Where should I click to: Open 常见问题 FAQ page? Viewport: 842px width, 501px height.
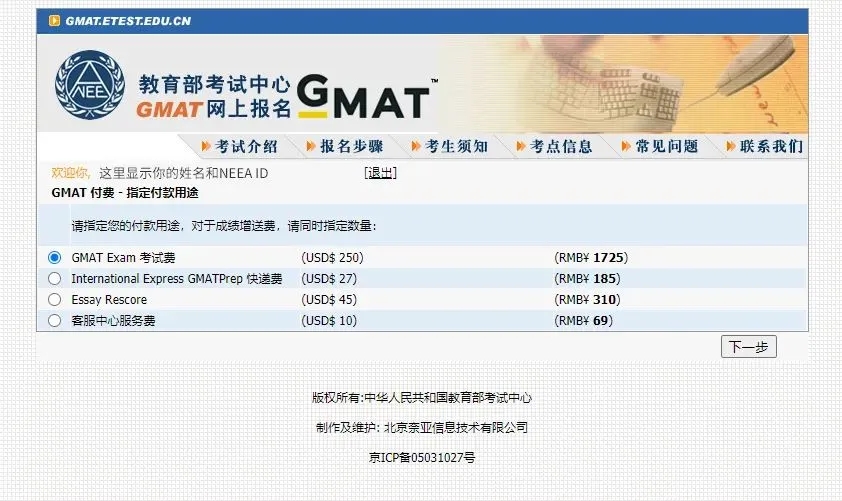click(666, 147)
